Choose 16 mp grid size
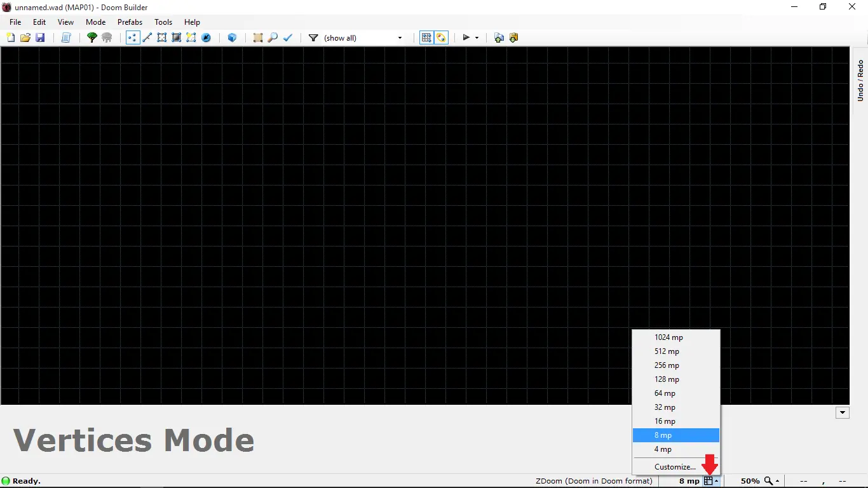The height and width of the screenshot is (488, 868). [x=676, y=421]
